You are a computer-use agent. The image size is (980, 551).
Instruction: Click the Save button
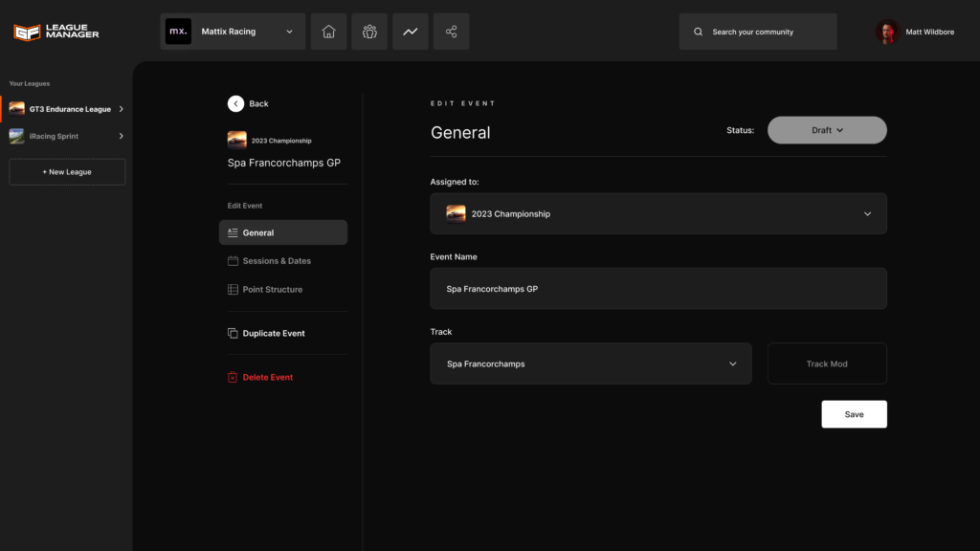coord(854,414)
